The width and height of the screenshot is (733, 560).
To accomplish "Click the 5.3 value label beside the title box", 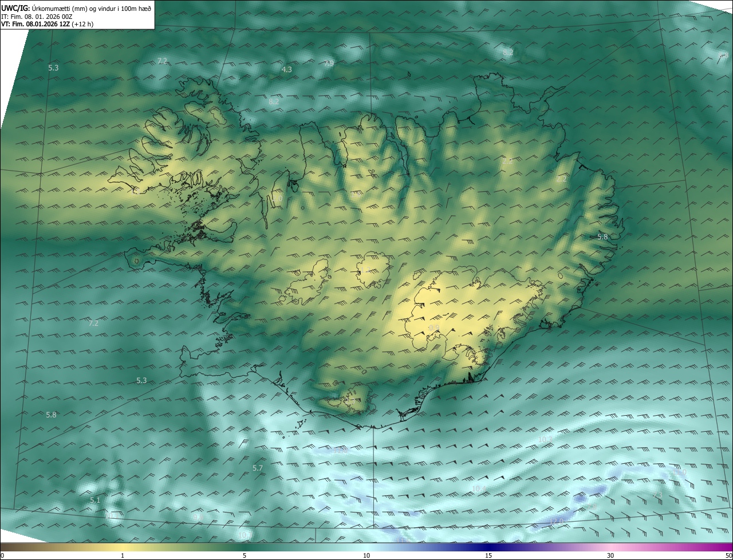I will pos(53,68).
